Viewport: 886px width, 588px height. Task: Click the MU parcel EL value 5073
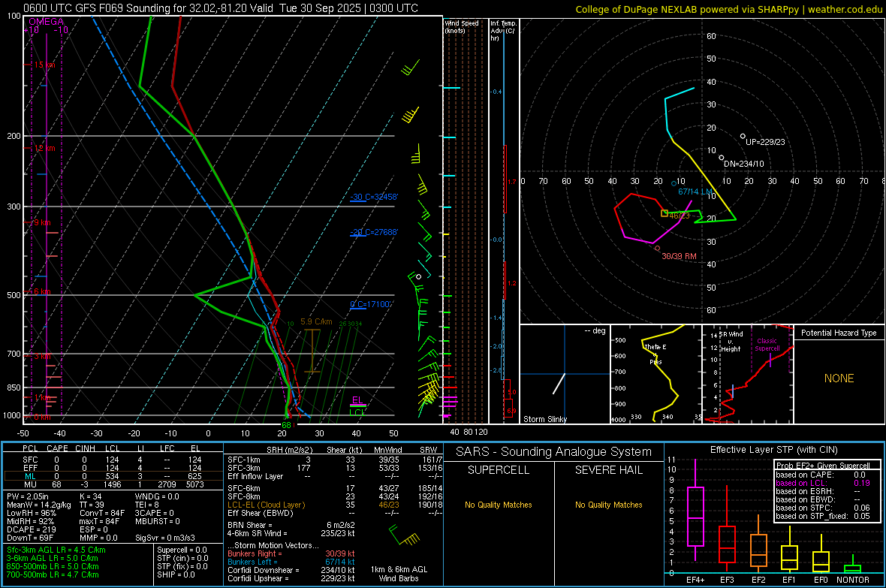click(194, 484)
